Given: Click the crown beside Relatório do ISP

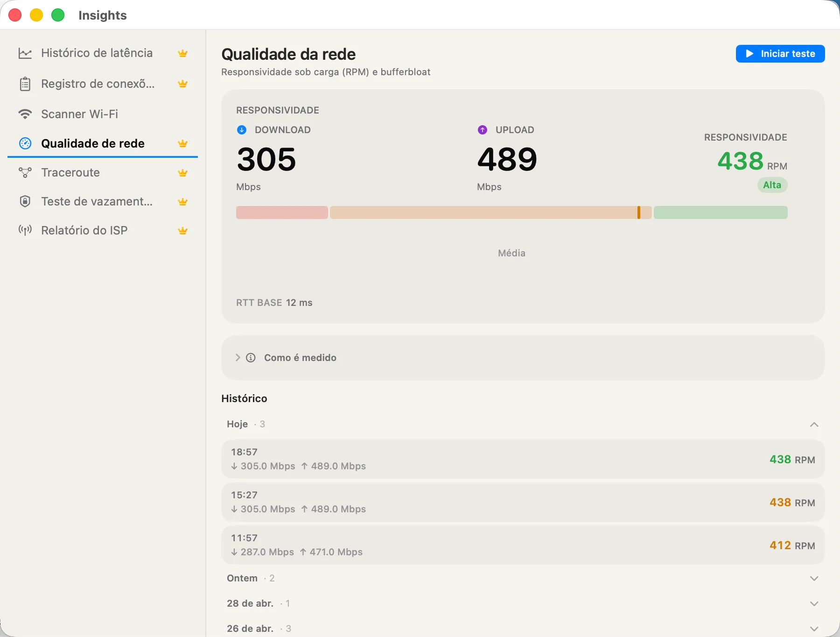Looking at the screenshot, I should 182,231.
